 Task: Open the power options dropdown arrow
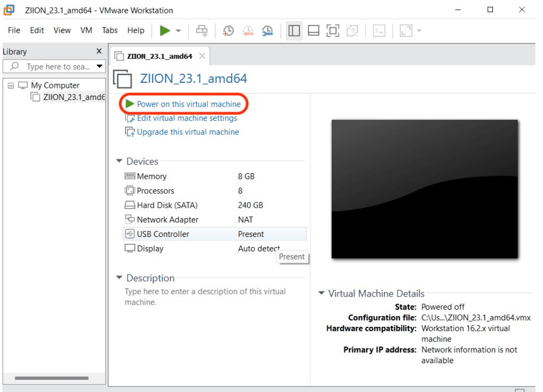[x=178, y=31]
